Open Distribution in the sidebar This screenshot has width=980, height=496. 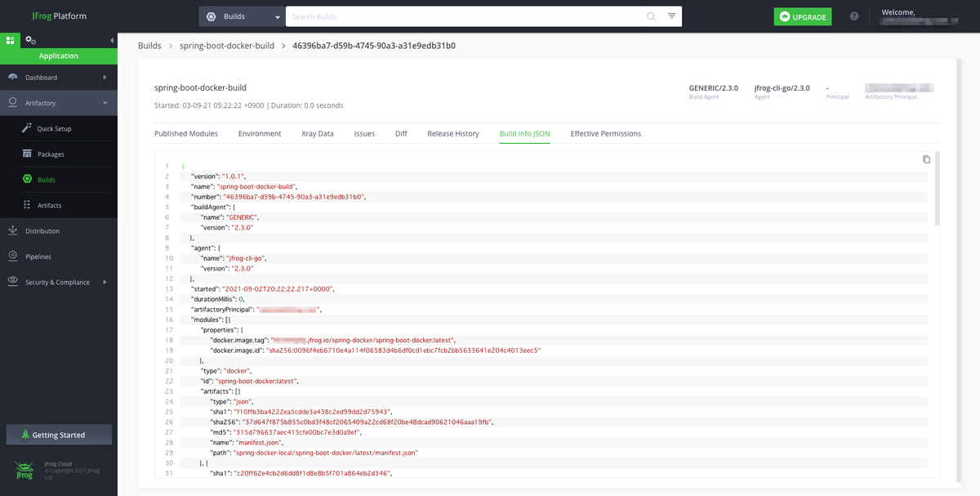[x=42, y=231]
